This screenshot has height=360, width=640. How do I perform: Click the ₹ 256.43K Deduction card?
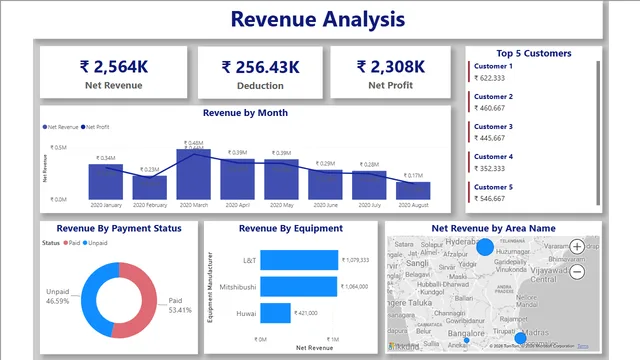pyautogui.click(x=260, y=73)
